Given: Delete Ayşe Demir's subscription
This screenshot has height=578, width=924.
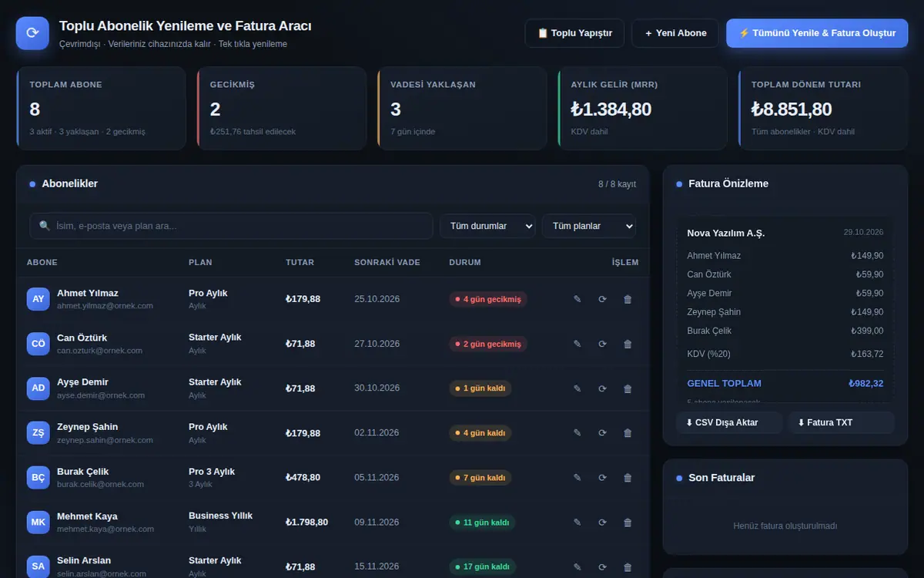Looking at the screenshot, I should coord(628,388).
